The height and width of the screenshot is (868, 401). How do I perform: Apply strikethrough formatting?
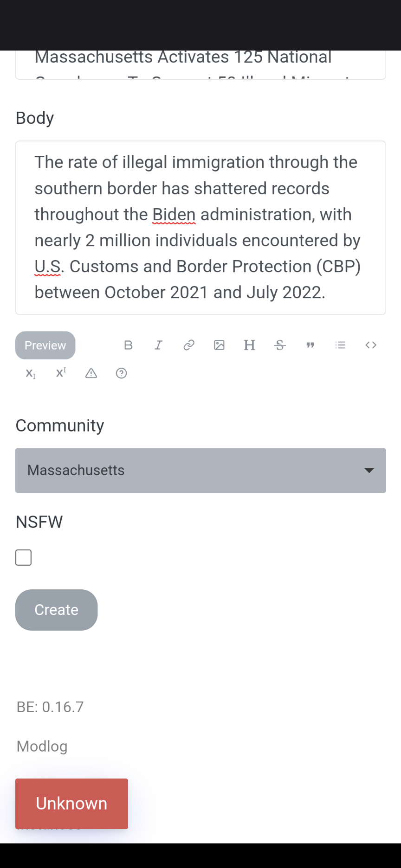coord(280,345)
